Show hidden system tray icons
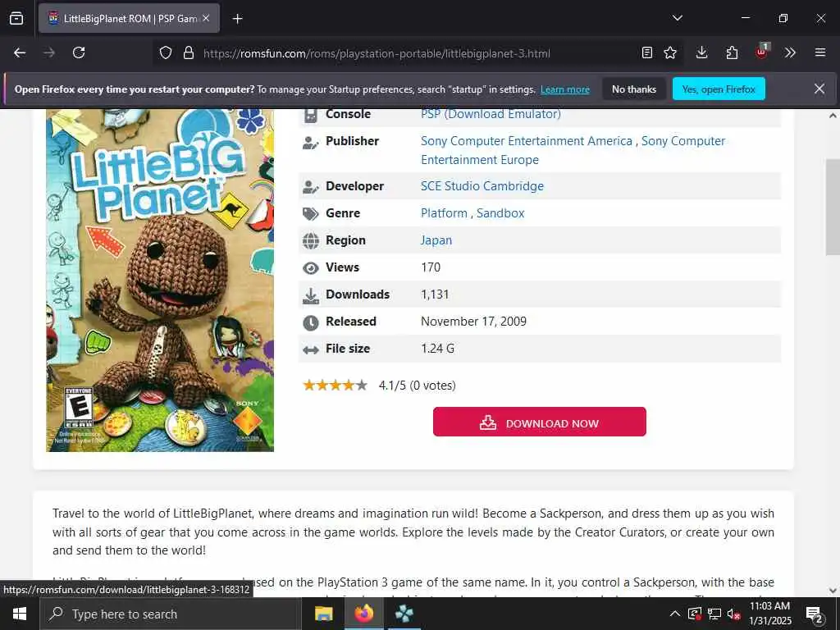Viewport: 840px width, 630px height. coord(675,614)
